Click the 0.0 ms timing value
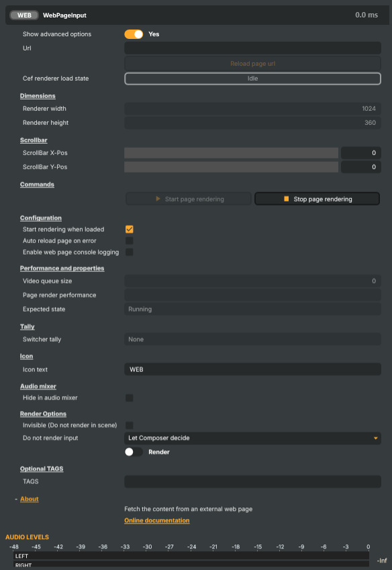Image resolution: width=392 pixels, height=570 pixels. pos(366,15)
